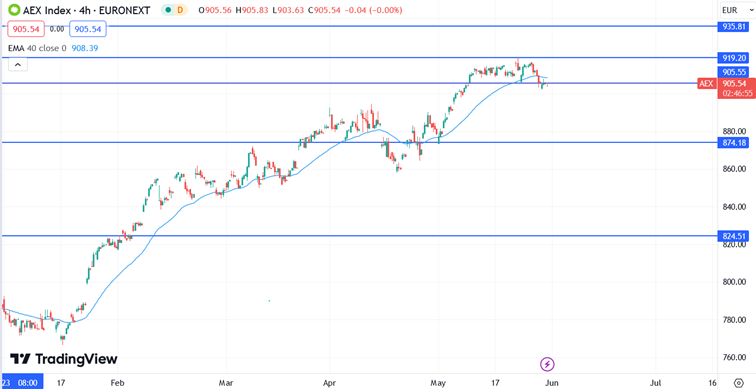Click the May label on time axis

pos(438,383)
